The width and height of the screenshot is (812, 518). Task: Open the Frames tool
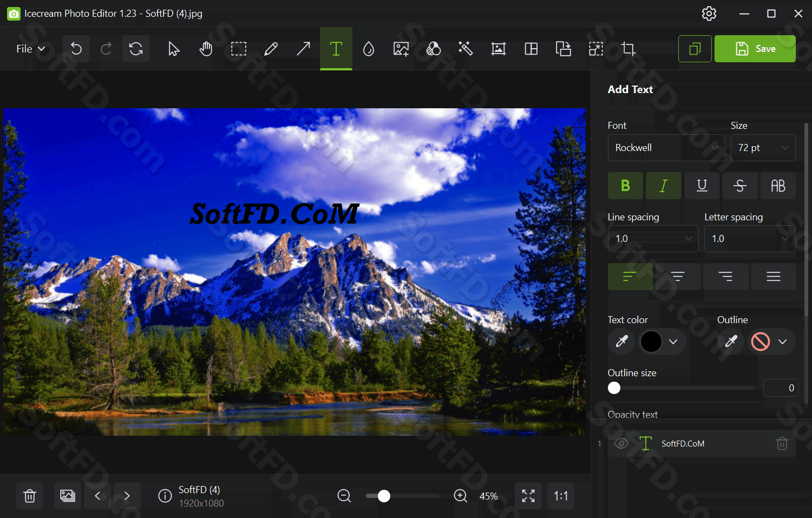click(x=499, y=49)
